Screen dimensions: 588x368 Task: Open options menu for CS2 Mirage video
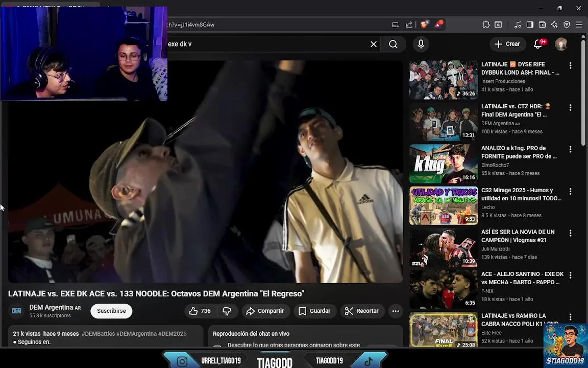(570, 191)
